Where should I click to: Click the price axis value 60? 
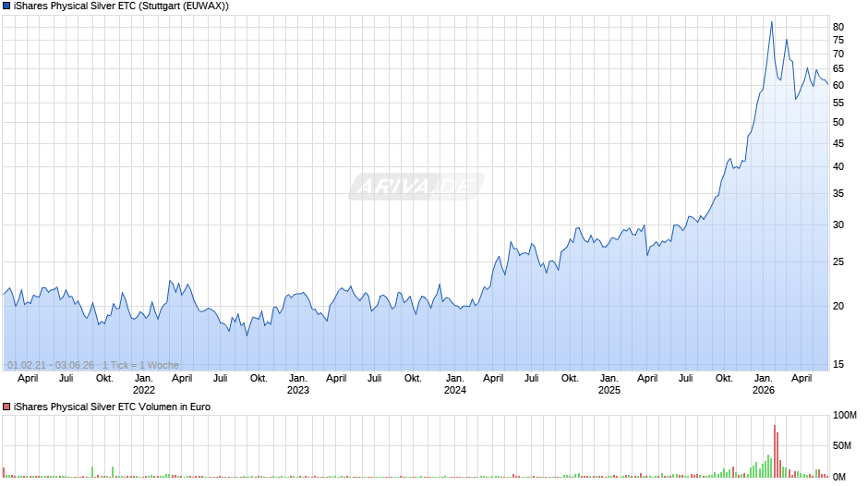pyautogui.click(x=838, y=85)
